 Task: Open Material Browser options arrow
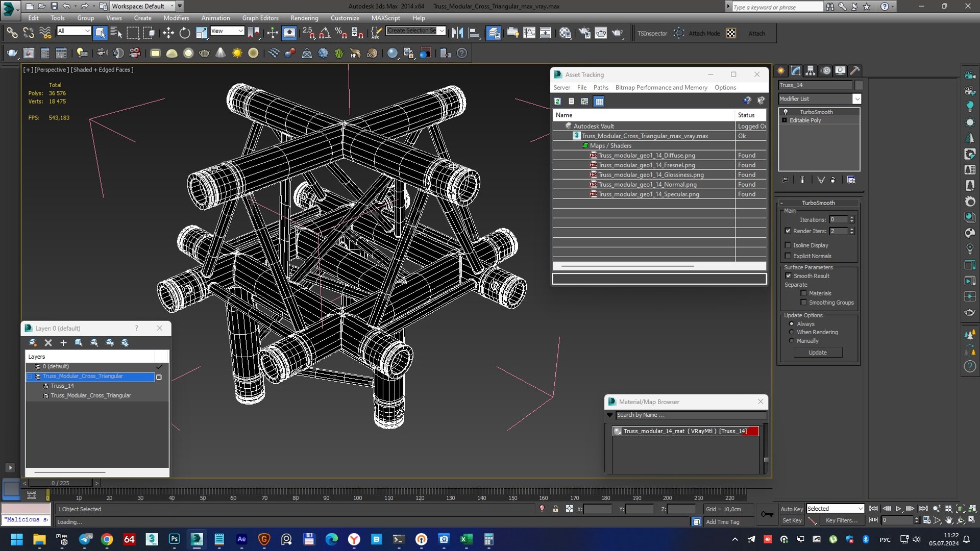pos(609,415)
